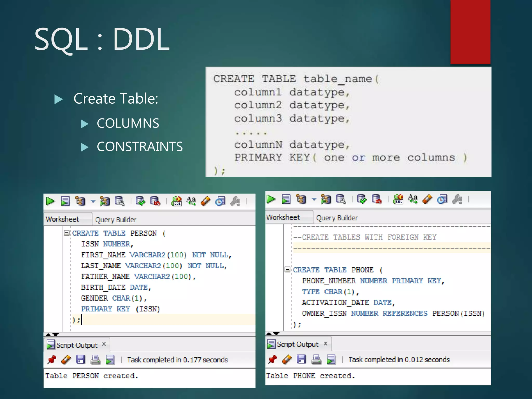The height and width of the screenshot is (399, 532).
Task: Click 'BIRTH_DATE DATE,' line in PERSON editor
Action: click(x=116, y=287)
